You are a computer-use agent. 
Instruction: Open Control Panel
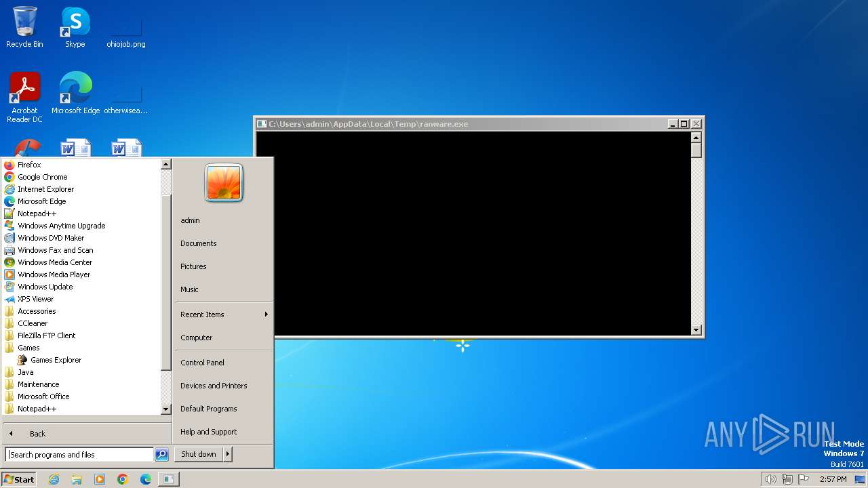(224, 363)
